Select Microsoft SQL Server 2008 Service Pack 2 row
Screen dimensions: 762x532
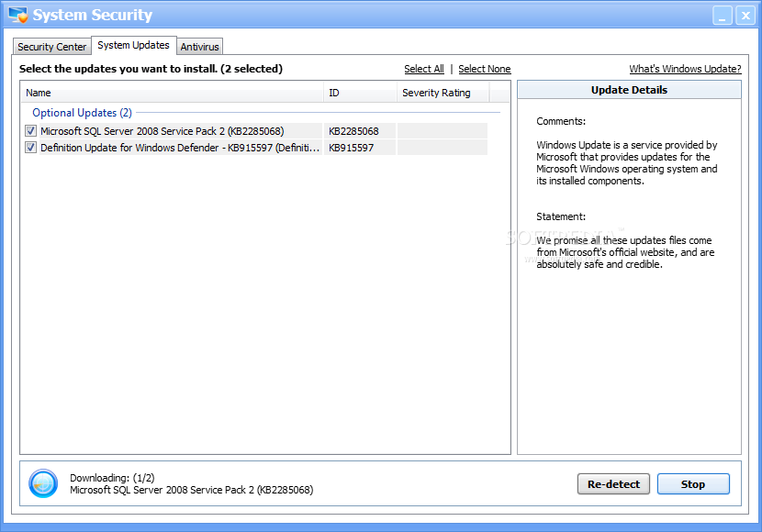point(255,131)
